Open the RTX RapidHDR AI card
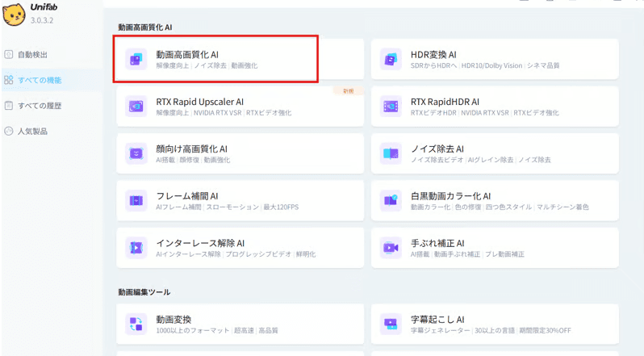This screenshot has height=356, width=644. pos(495,107)
